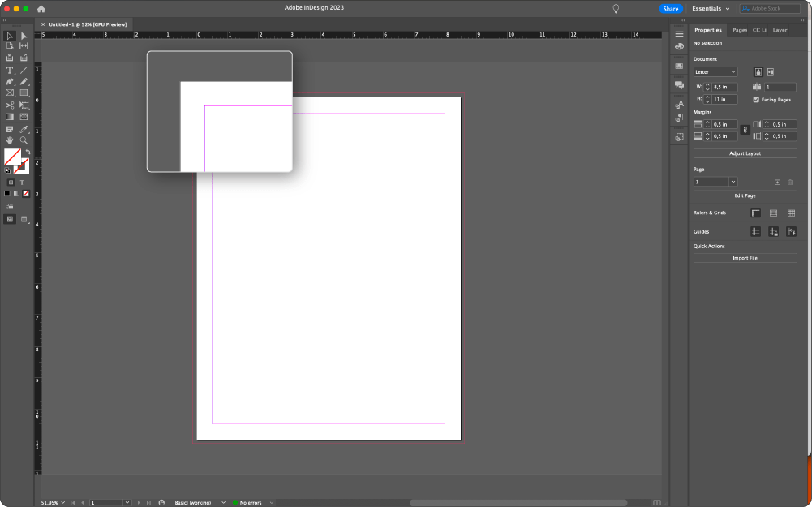Click the Adjust Layout button

(x=745, y=153)
